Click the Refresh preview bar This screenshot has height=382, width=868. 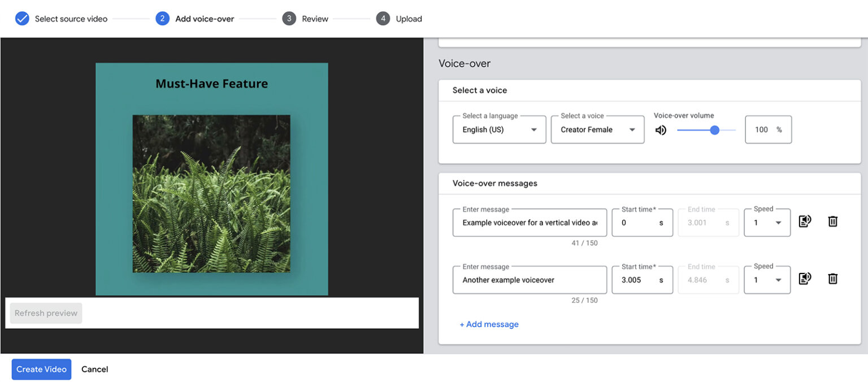coord(45,312)
